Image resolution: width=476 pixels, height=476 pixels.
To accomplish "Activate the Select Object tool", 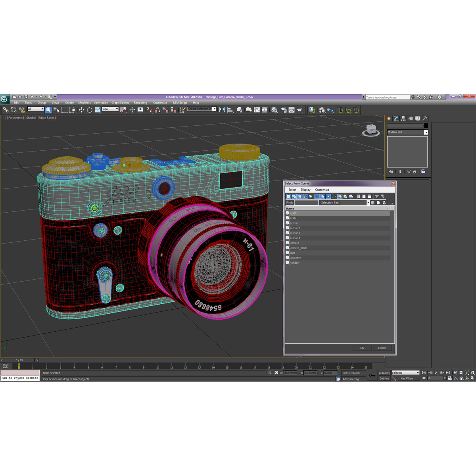I will [x=48, y=110].
